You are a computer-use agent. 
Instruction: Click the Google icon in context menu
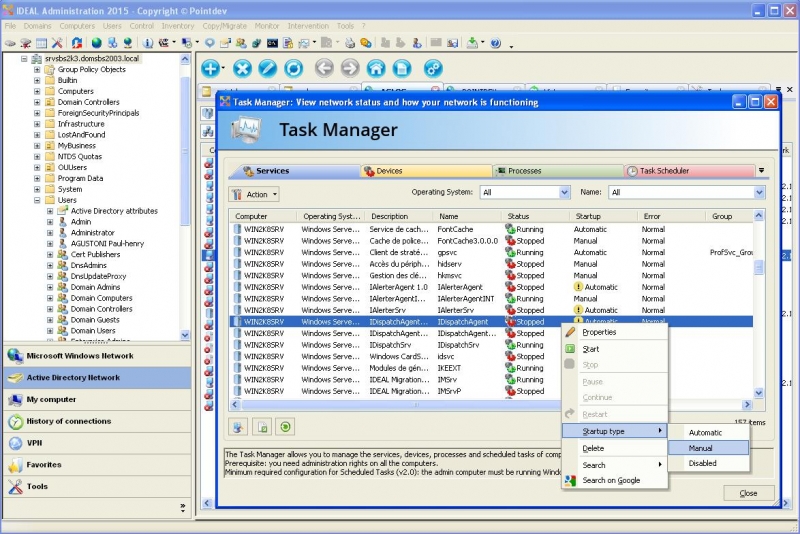tap(570, 480)
